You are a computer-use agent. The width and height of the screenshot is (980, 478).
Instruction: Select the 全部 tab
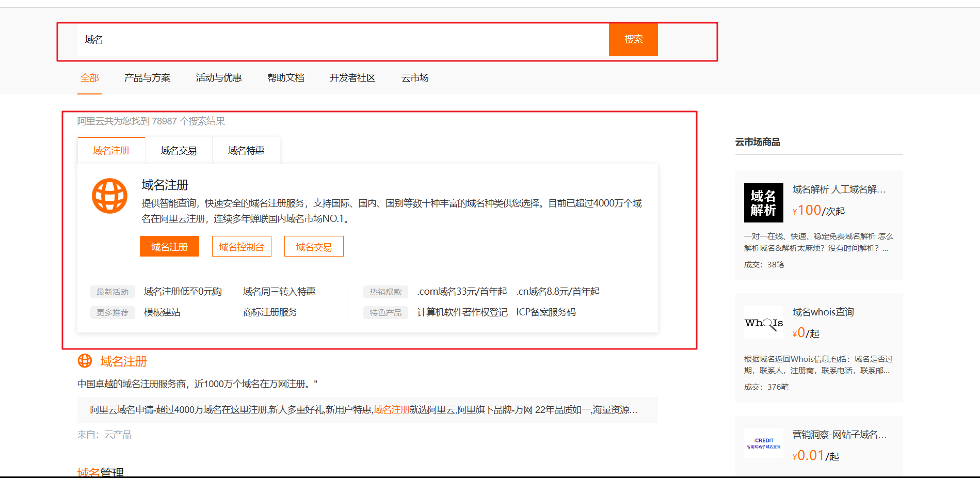(89, 78)
